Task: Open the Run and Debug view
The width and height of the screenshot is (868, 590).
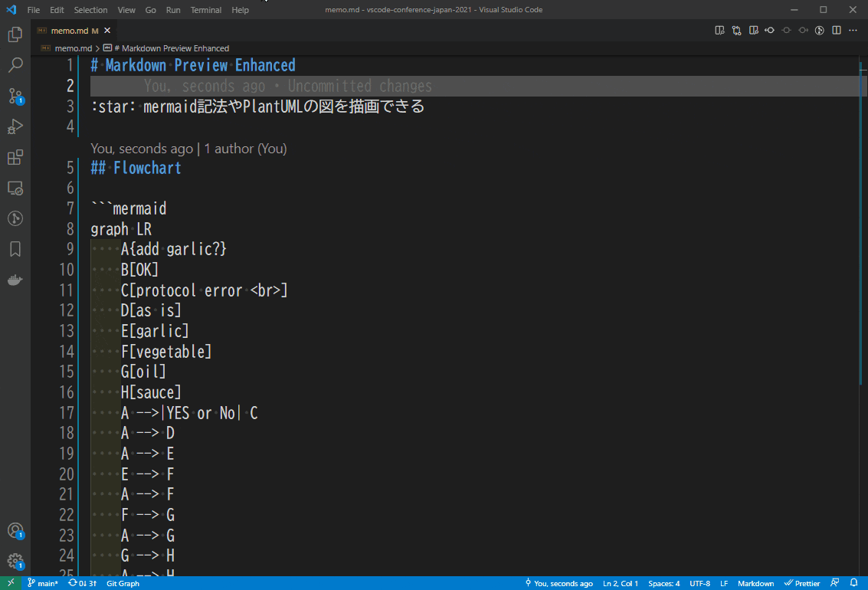Action: coord(15,126)
